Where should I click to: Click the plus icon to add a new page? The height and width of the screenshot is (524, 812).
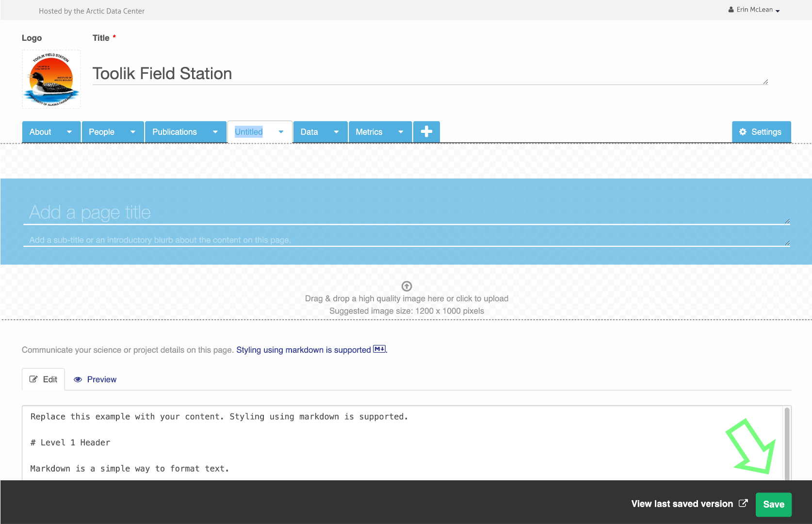pyautogui.click(x=426, y=131)
